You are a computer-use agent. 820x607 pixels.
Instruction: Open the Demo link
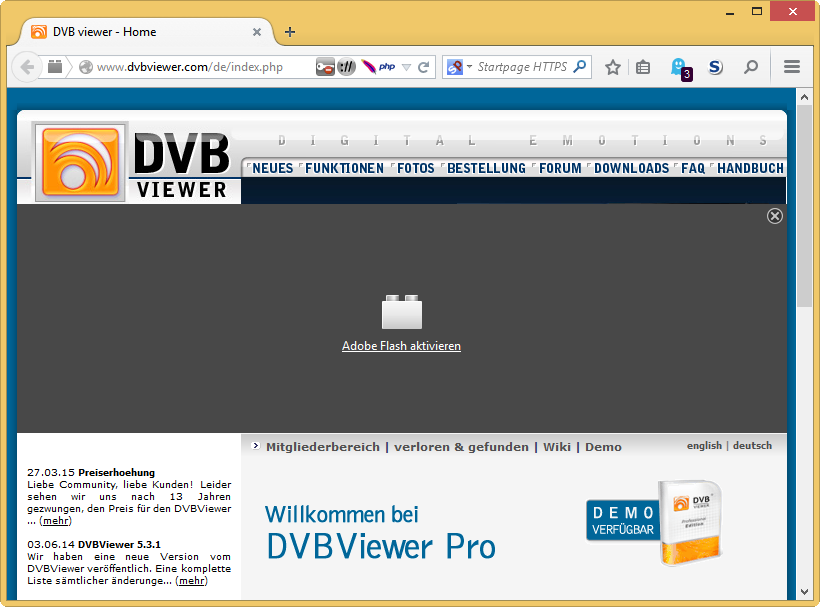pyautogui.click(x=603, y=447)
